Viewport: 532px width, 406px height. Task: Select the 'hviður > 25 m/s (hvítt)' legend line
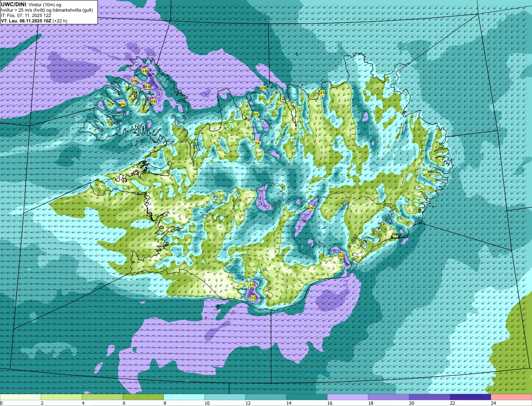coord(47,10)
